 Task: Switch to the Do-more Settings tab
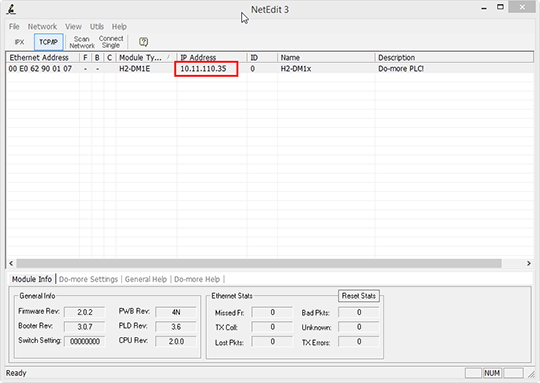click(x=89, y=279)
